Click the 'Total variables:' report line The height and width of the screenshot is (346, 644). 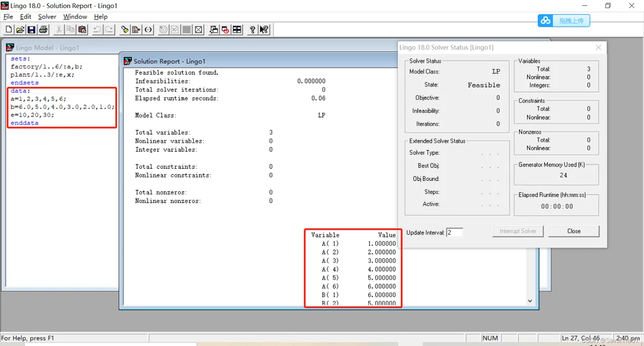[x=163, y=132]
